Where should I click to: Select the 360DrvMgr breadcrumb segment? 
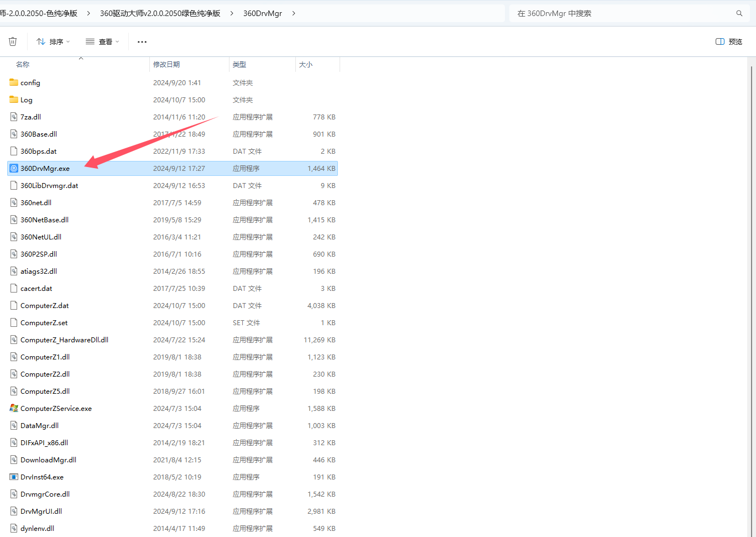tap(263, 13)
